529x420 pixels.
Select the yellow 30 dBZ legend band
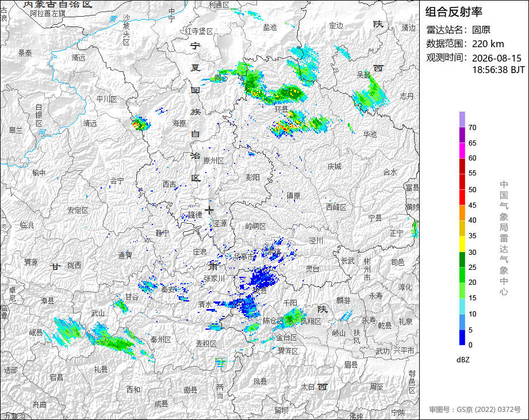pyautogui.click(x=462, y=244)
